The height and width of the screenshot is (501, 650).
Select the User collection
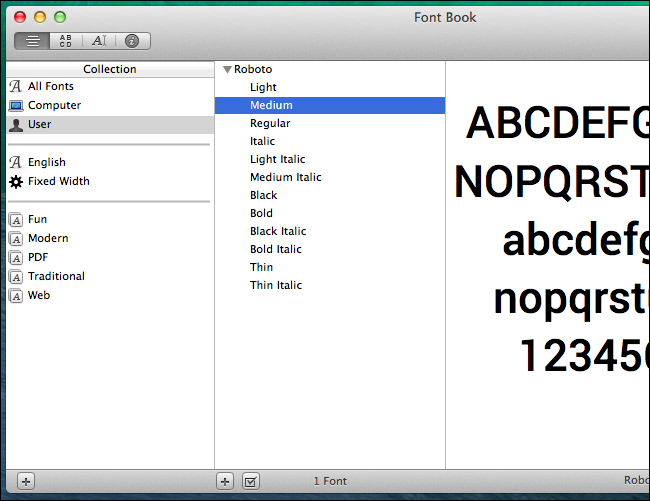pos(110,124)
